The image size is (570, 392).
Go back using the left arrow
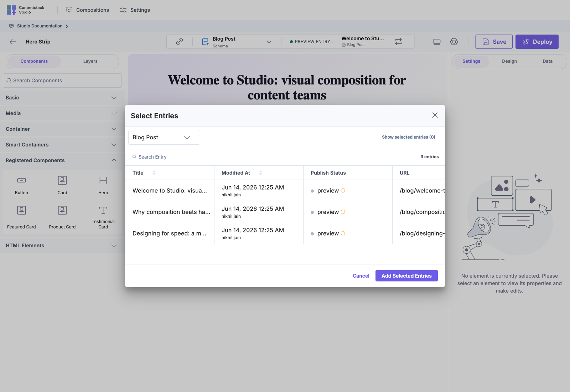coord(13,42)
